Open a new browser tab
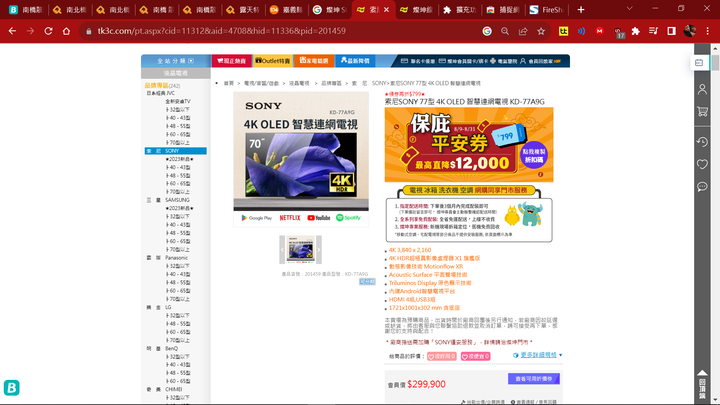This screenshot has width=720, height=405. point(581,10)
